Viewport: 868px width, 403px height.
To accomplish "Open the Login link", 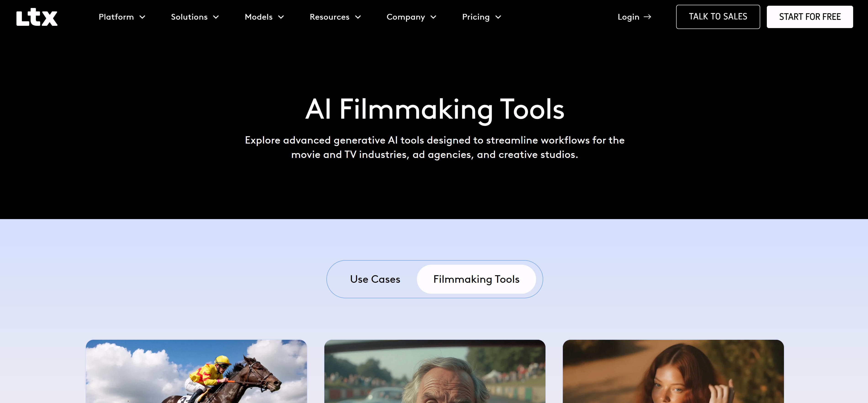I will 628,17.
